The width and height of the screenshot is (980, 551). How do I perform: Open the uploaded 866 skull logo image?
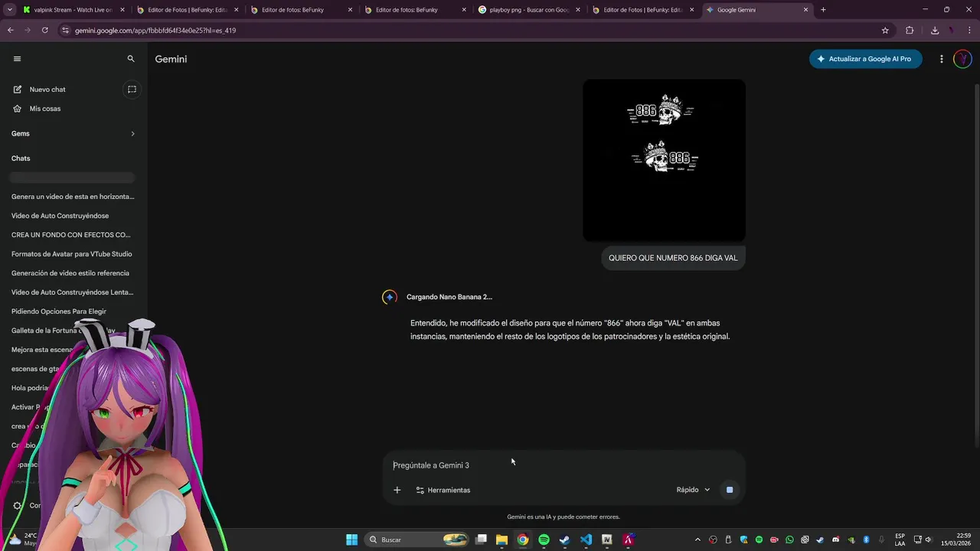point(664,160)
